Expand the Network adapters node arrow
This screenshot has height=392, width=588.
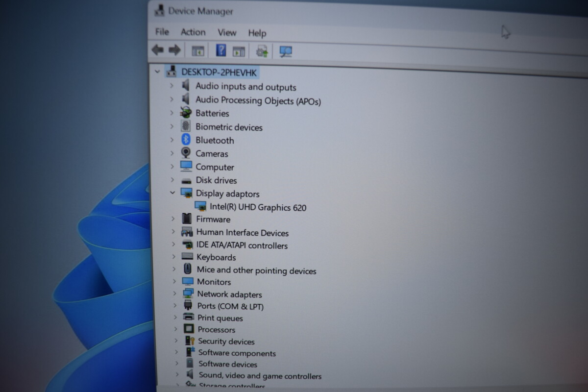click(x=174, y=294)
